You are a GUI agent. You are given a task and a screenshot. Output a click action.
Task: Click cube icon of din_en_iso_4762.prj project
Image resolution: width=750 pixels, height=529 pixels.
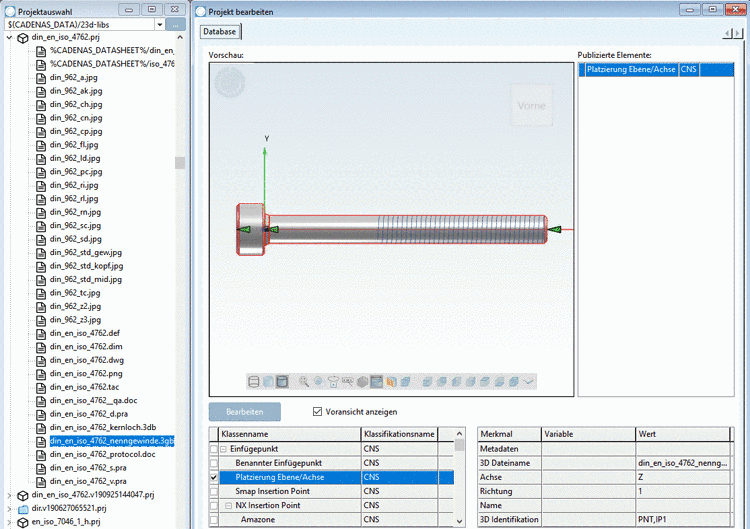pos(22,38)
